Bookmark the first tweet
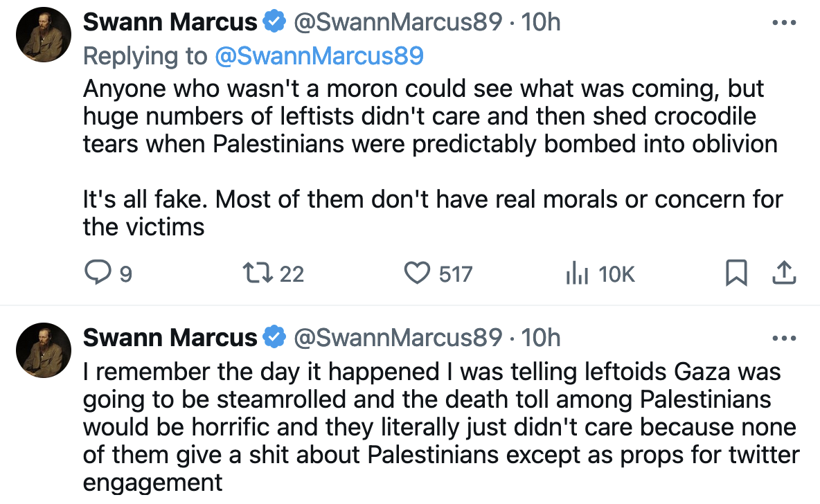820x504 pixels. [736, 274]
